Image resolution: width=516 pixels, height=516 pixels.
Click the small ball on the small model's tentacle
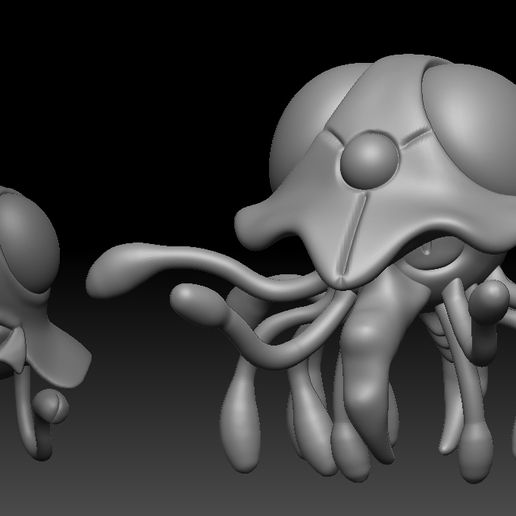(x=52, y=406)
